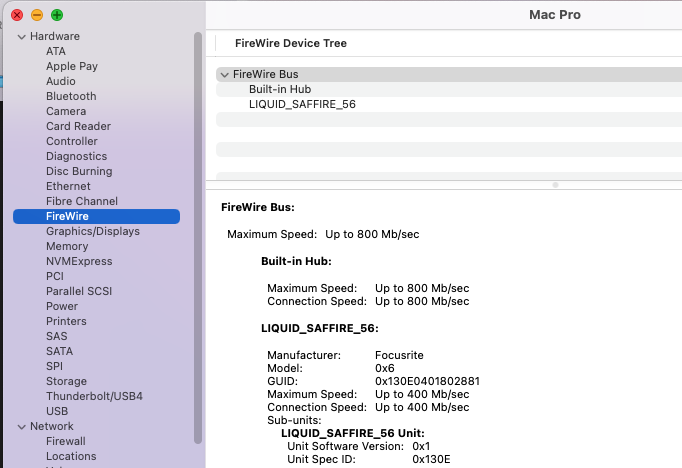Click the Focusrite manufacturer value
This screenshot has width=682, height=468.
pos(399,355)
